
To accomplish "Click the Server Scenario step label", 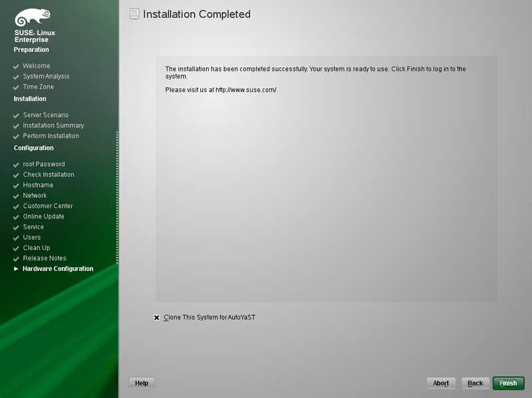I will [x=46, y=115].
